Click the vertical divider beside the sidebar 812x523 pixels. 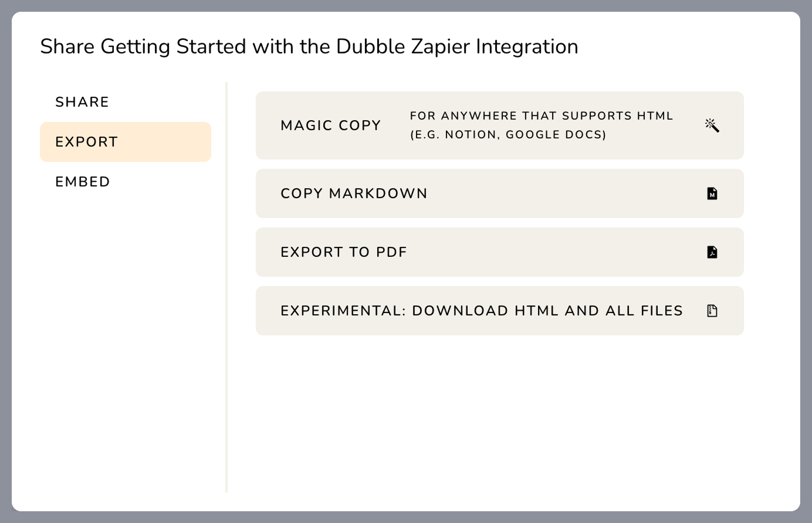[x=226, y=287]
